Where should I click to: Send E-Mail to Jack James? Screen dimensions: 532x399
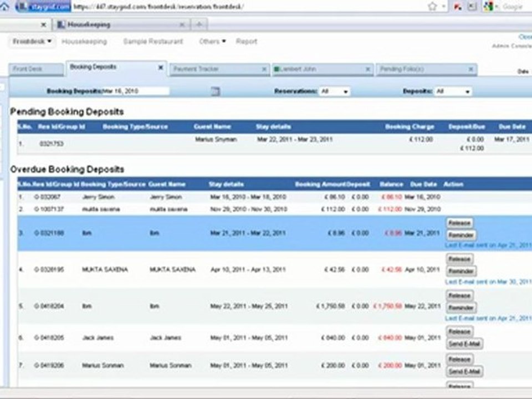(464, 344)
